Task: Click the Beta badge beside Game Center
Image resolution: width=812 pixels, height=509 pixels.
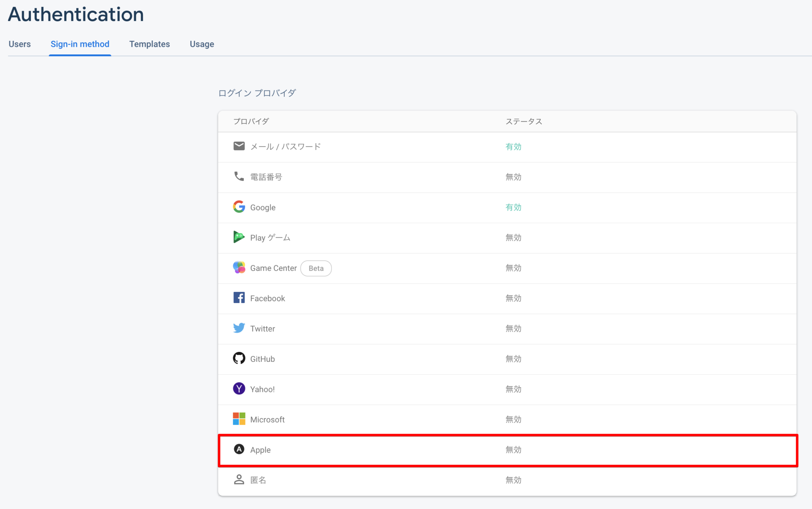Action: (x=316, y=268)
